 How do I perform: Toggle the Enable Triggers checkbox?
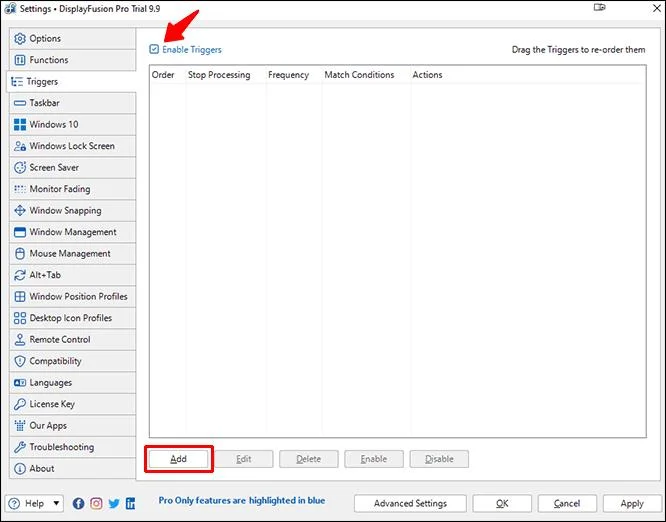tap(154, 49)
